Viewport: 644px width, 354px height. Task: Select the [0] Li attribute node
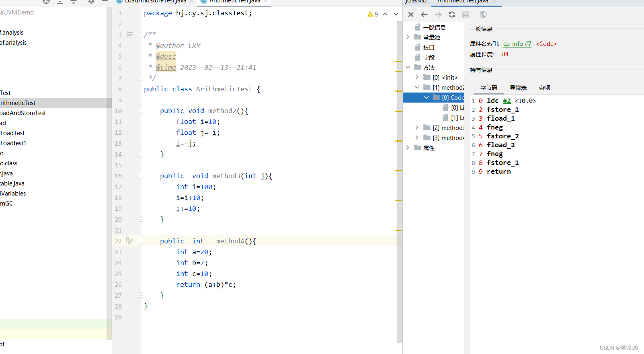[453, 107]
